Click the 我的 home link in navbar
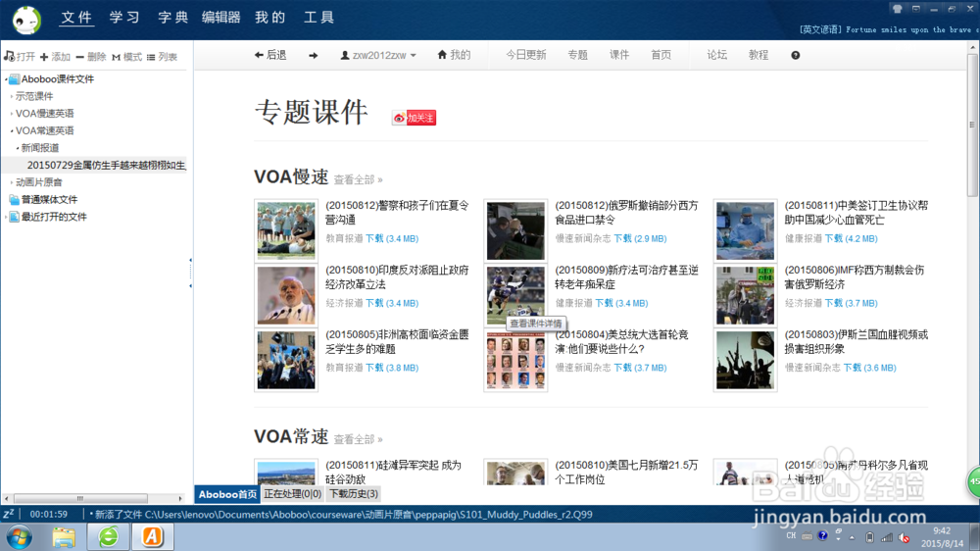Screen dimensions: 980x551 pos(454,55)
